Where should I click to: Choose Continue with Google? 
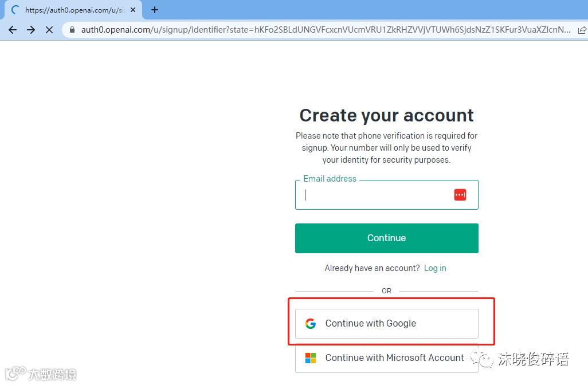[x=387, y=324]
